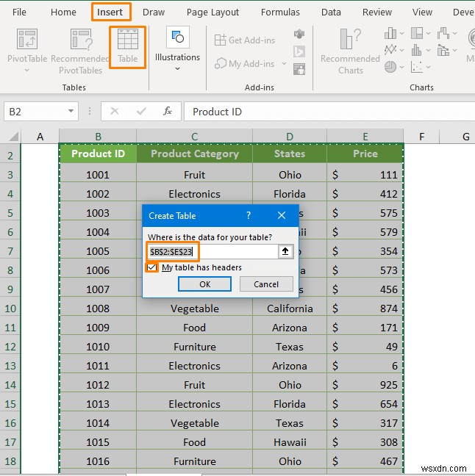Toggle the My table has headers checkbox
The width and height of the screenshot is (475, 476).
[x=151, y=267]
